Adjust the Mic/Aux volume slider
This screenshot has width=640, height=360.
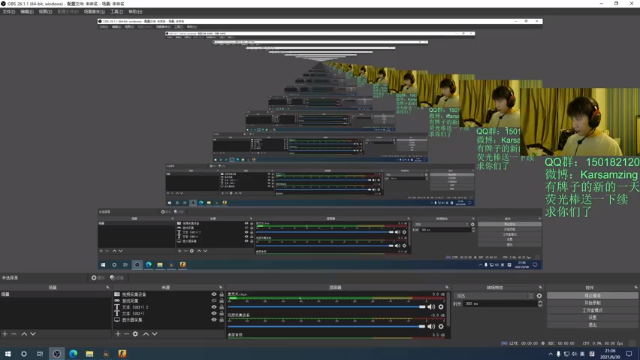[327, 307]
